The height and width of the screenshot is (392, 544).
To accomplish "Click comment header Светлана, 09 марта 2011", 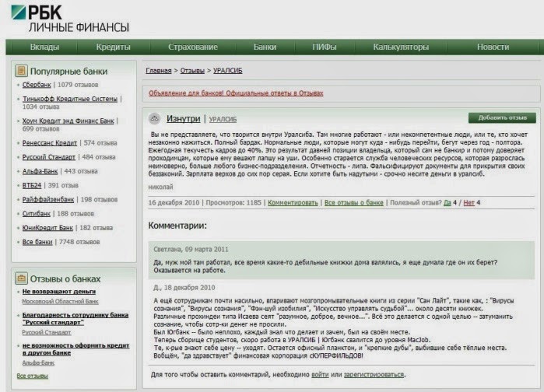I will point(191,250).
